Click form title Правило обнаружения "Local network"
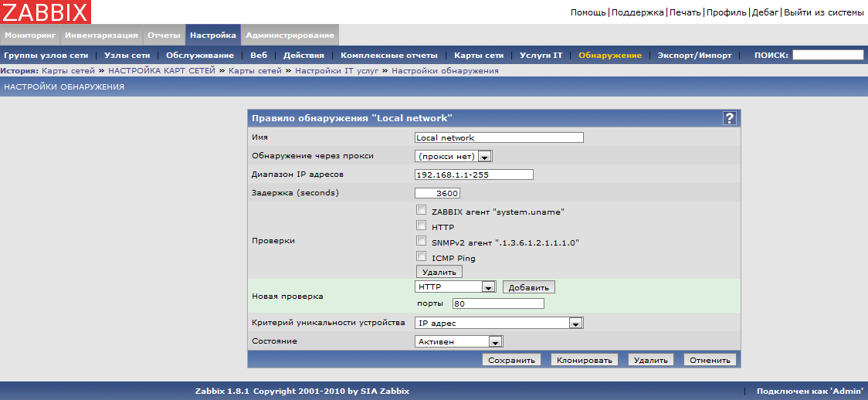Image resolution: width=868 pixels, height=400 pixels. 352,118
